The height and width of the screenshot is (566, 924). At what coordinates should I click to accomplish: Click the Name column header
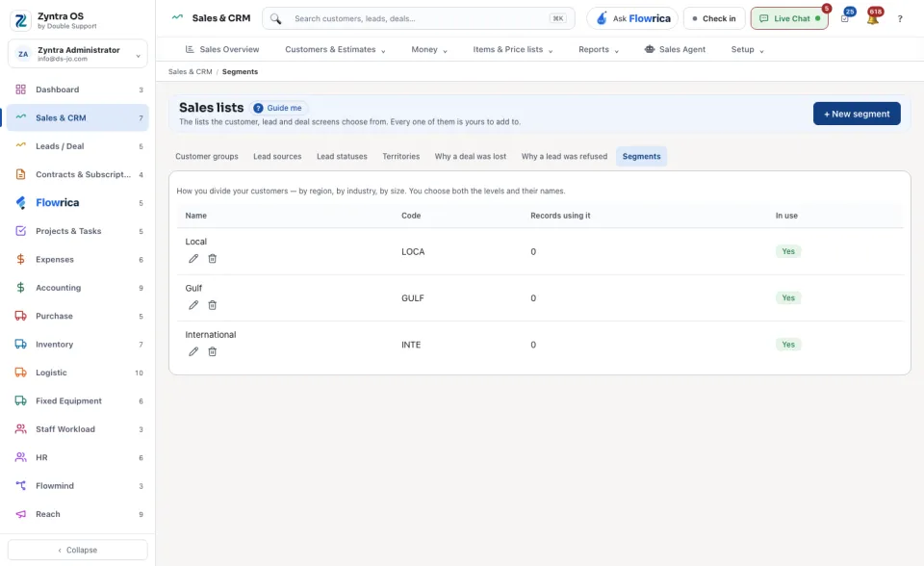(195, 216)
